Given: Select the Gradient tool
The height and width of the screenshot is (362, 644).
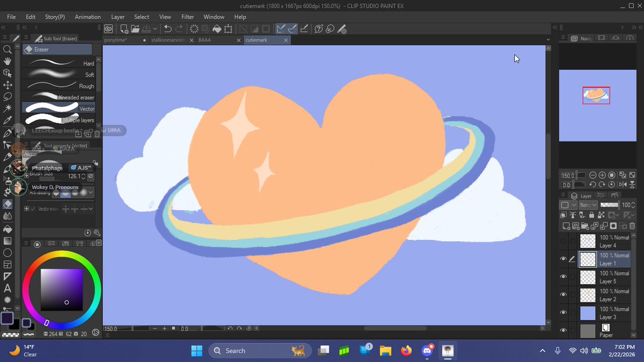Looking at the screenshot, I should [8, 241].
